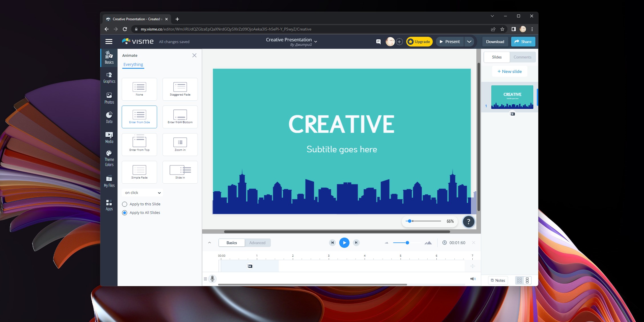Switch to the Comments tab
The width and height of the screenshot is (644, 322).
pyautogui.click(x=523, y=57)
